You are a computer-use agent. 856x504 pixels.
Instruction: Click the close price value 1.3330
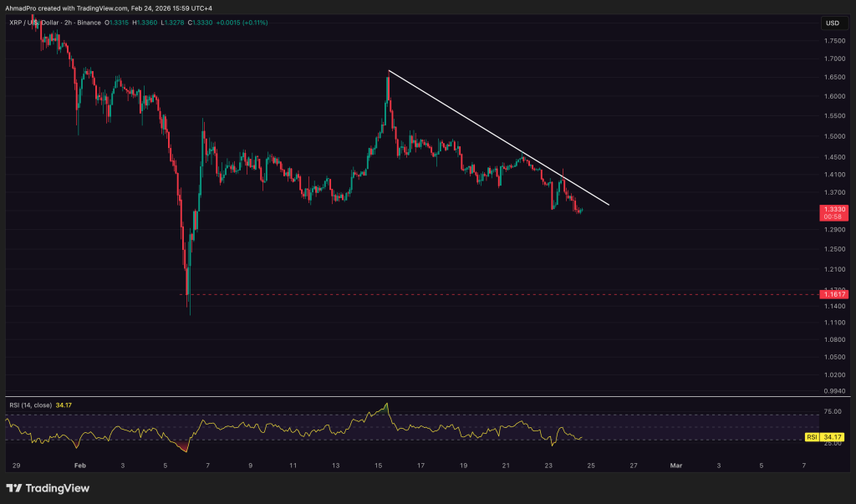pos(200,23)
